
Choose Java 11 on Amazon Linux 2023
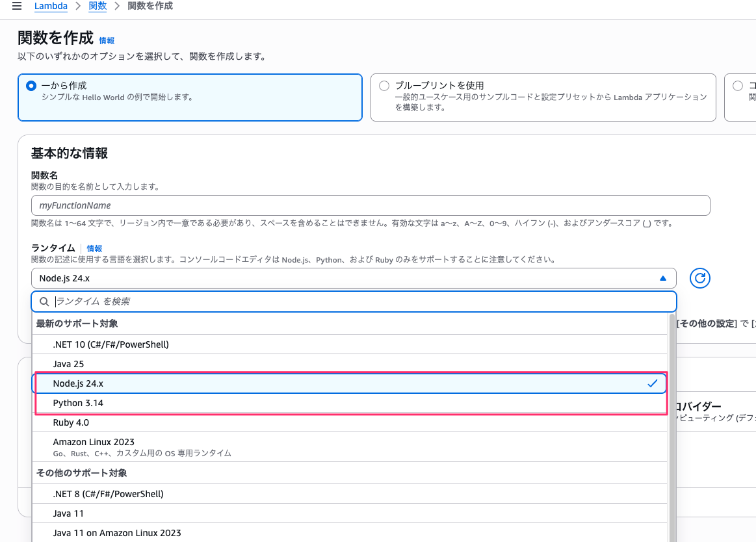(350, 533)
